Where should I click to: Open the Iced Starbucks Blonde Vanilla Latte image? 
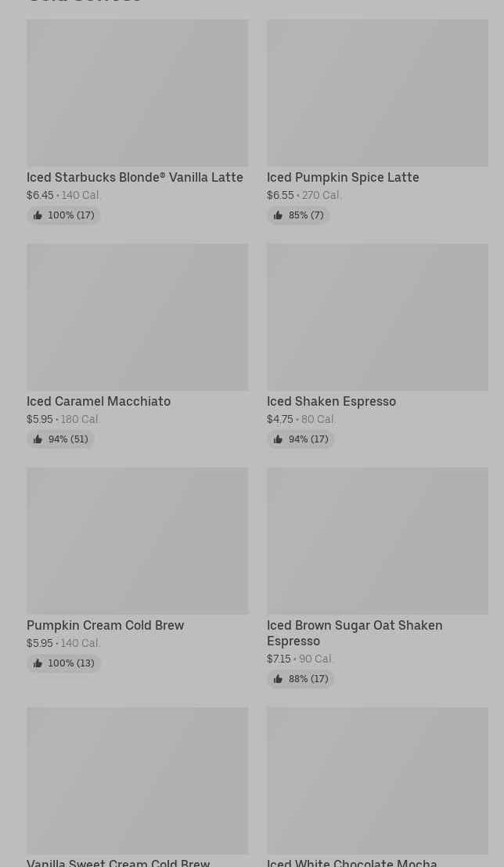[137, 92]
